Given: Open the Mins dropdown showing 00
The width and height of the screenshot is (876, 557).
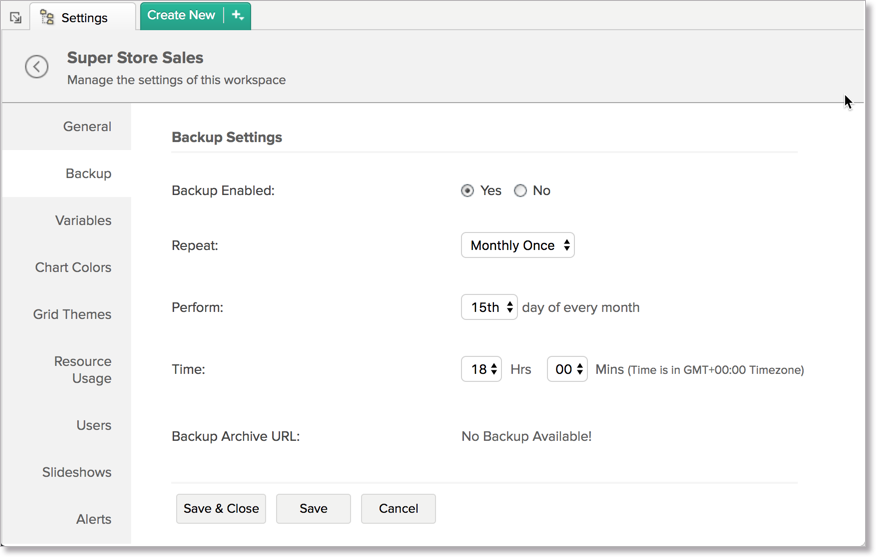Looking at the screenshot, I should (567, 369).
